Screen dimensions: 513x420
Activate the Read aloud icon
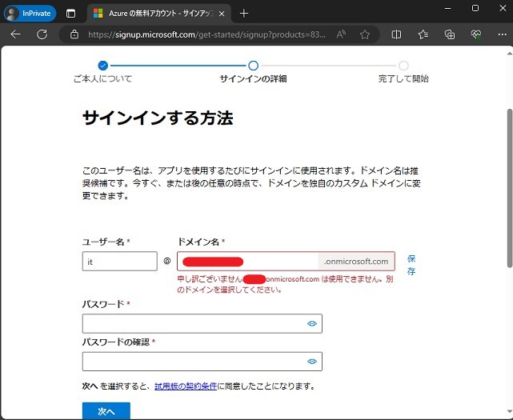click(x=341, y=34)
